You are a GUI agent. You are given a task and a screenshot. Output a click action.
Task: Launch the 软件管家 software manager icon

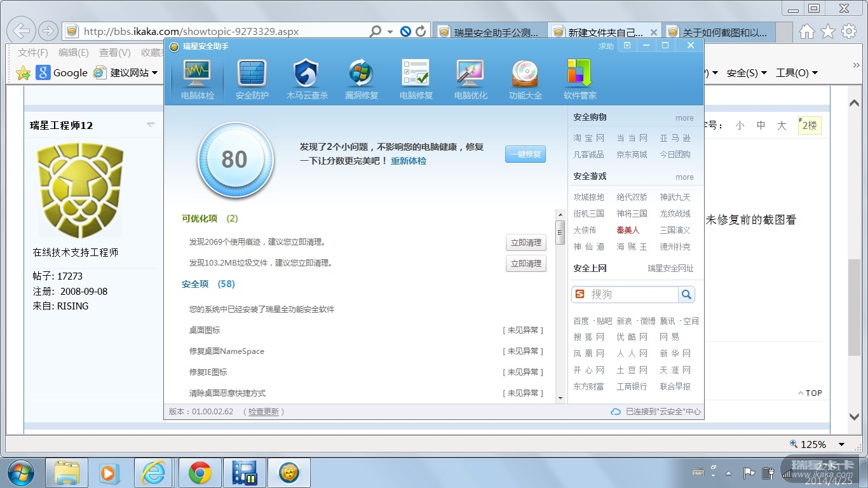(x=580, y=74)
